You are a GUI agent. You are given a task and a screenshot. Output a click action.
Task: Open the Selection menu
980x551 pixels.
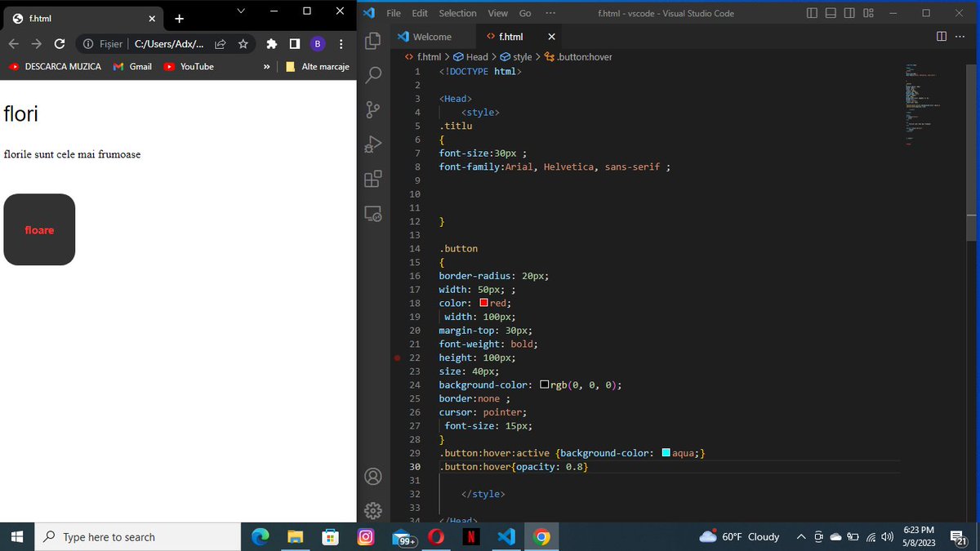457,13
